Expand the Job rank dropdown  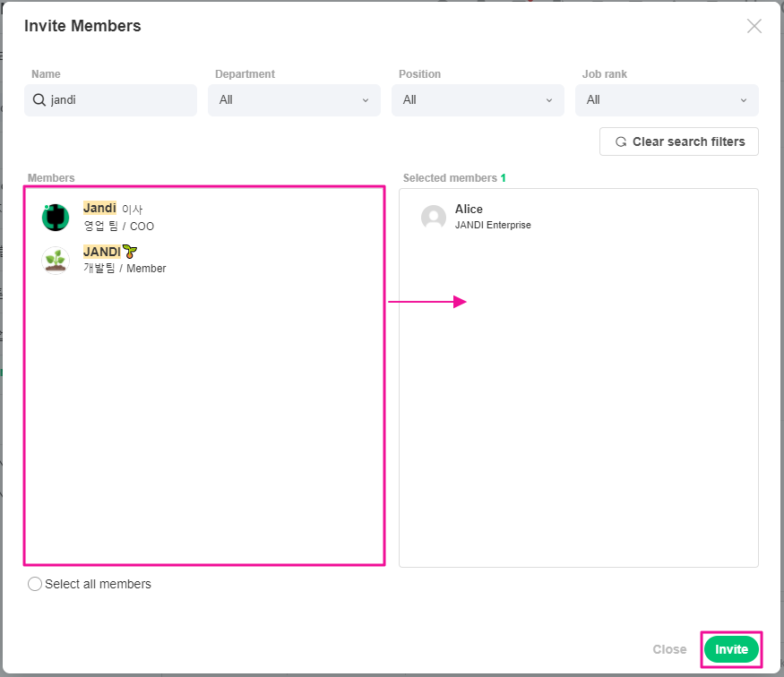pos(667,100)
